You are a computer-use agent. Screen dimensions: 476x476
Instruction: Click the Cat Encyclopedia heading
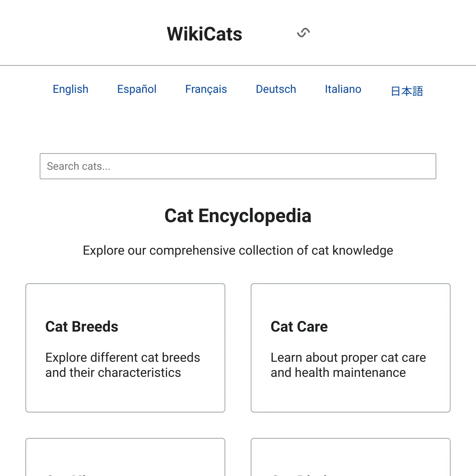coord(238,216)
